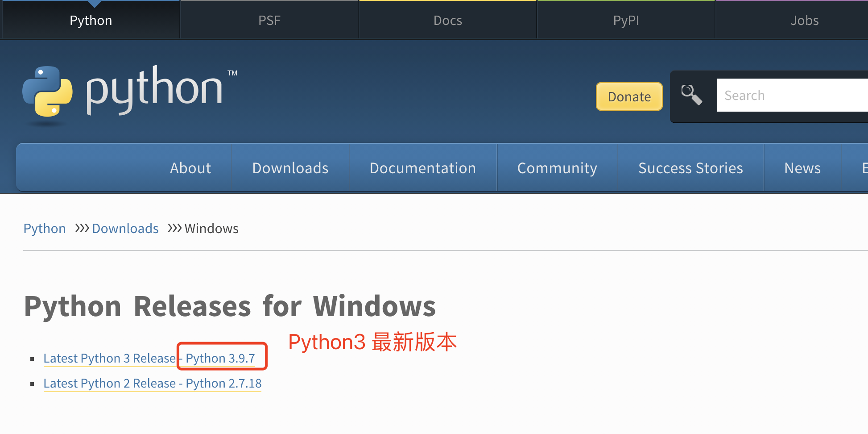Click the yellow Donate button
868x434 pixels.
pos(629,96)
